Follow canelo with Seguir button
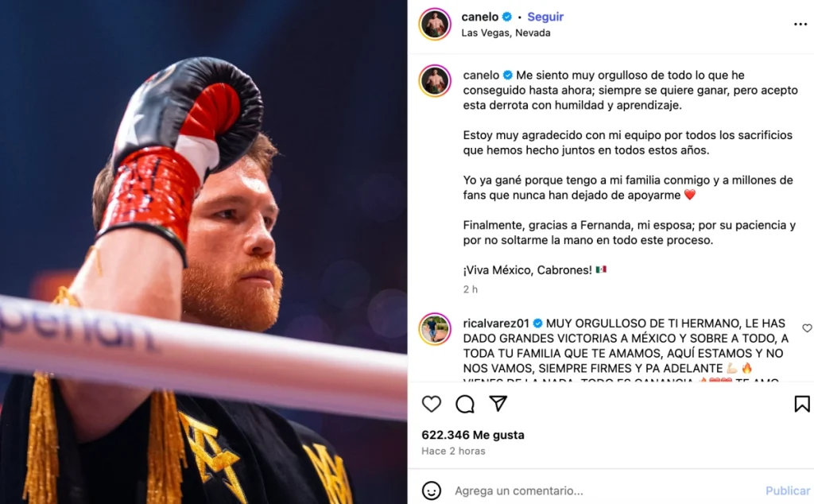 tap(545, 17)
